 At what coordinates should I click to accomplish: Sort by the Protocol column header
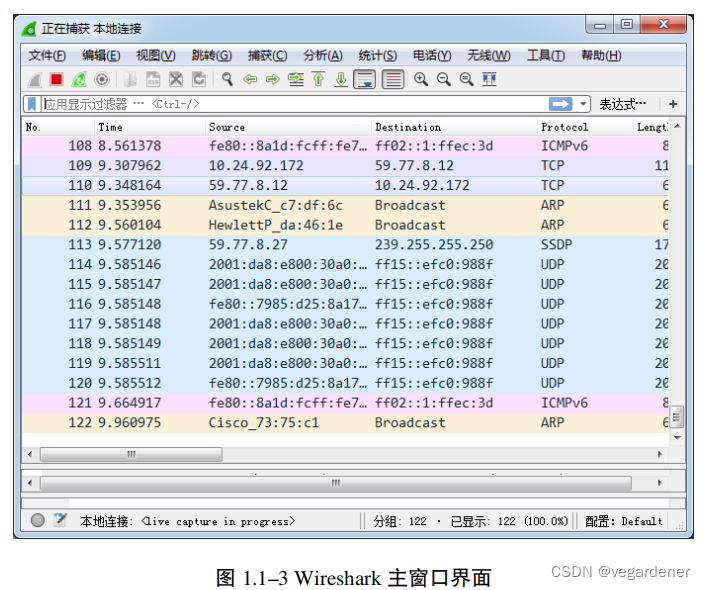tap(585, 127)
